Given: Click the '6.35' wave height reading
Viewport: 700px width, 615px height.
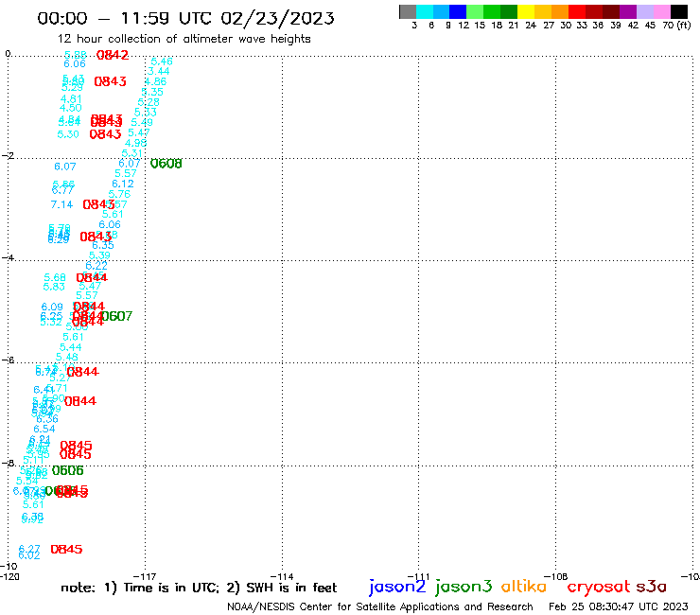Looking at the screenshot, I should (103, 245).
